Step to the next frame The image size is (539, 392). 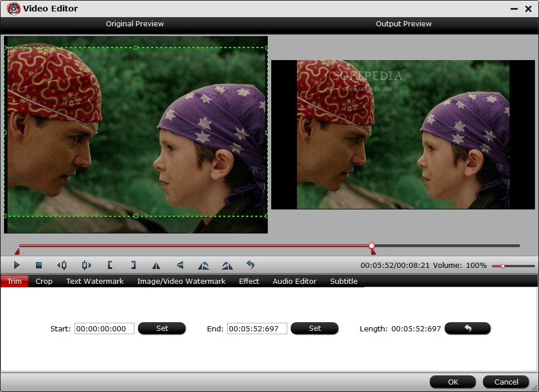coord(86,265)
